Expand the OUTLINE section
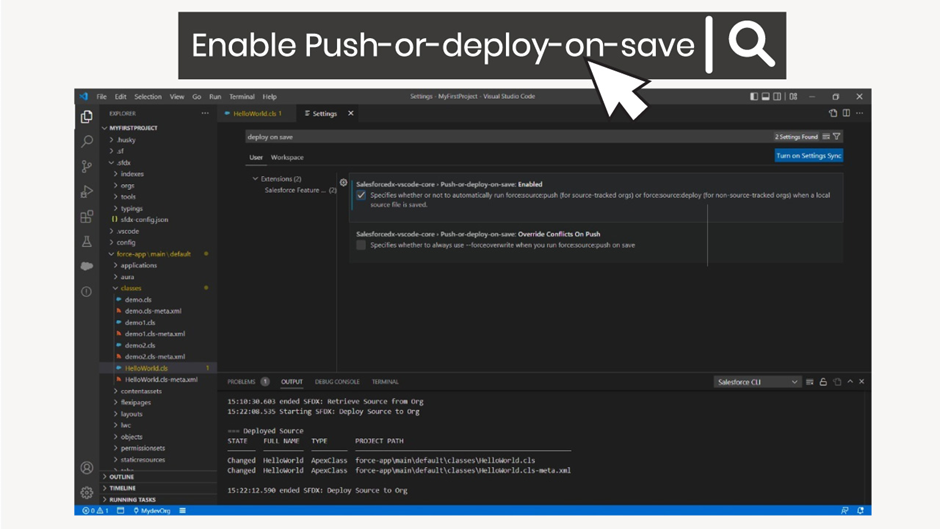 click(x=122, y=477)
